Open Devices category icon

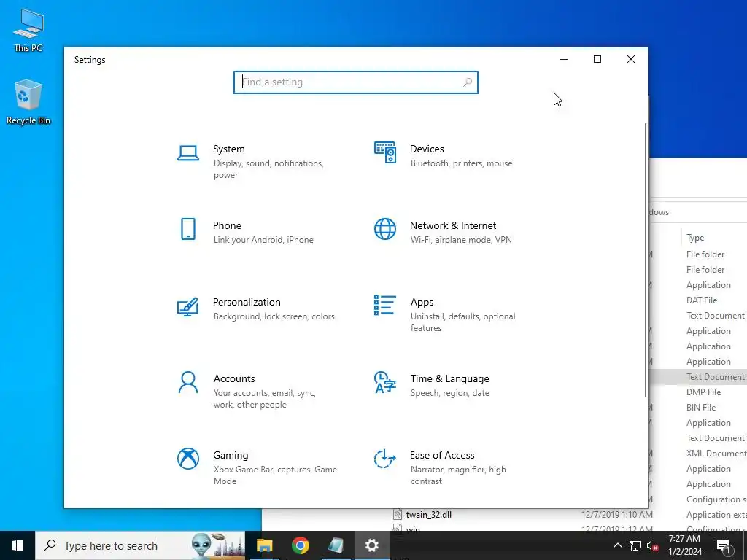pos(385,152)
